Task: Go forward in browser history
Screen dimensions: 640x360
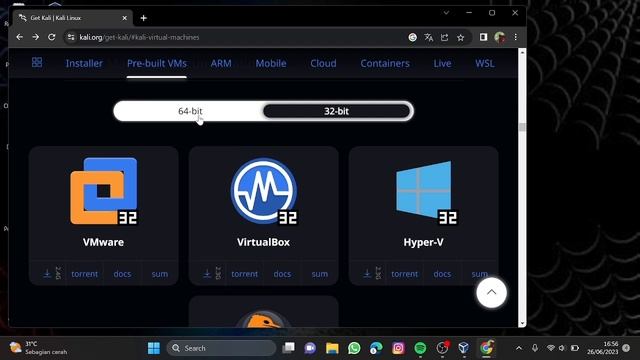Action: pyautogui.click(x=36, y=37)
